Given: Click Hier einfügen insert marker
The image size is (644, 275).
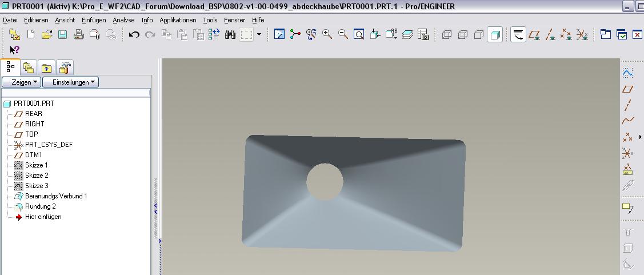Looking at the screenshot, I should pyautogui.click(x=43, y=217).
